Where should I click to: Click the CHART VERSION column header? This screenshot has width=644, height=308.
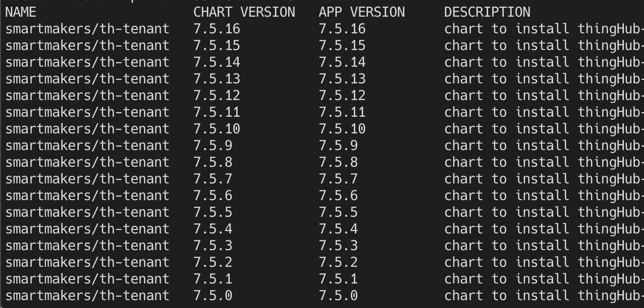point(244,12)
